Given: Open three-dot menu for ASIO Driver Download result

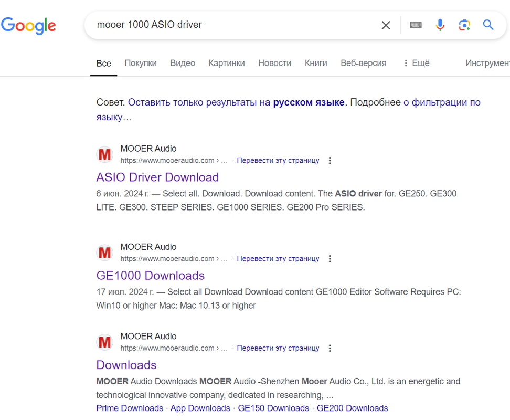Looking at the screenshot, I should click(x=330, y=160).
